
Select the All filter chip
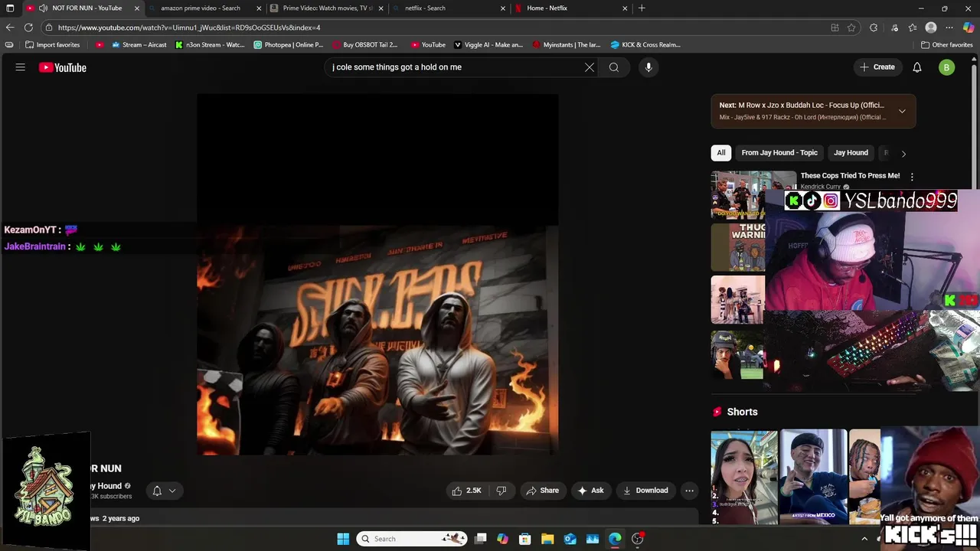point(720,152)
